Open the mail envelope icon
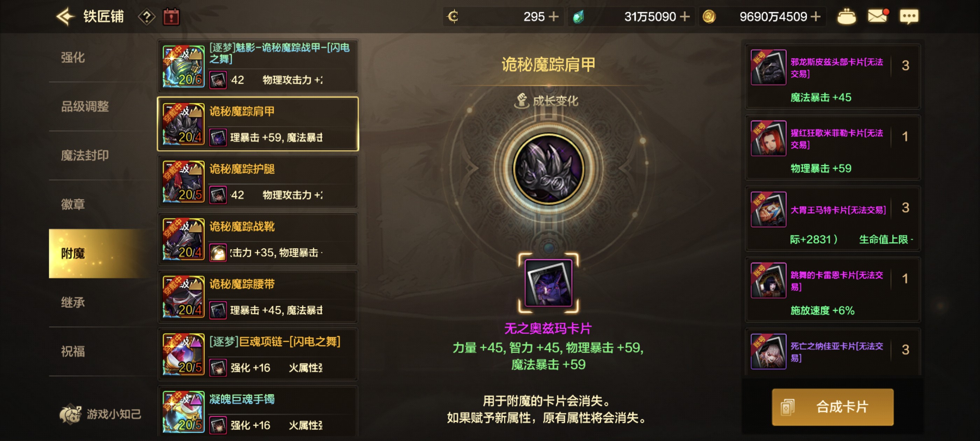Image resolution: width=980 pixels, height=441 pixels. click(x=877, y=16)
